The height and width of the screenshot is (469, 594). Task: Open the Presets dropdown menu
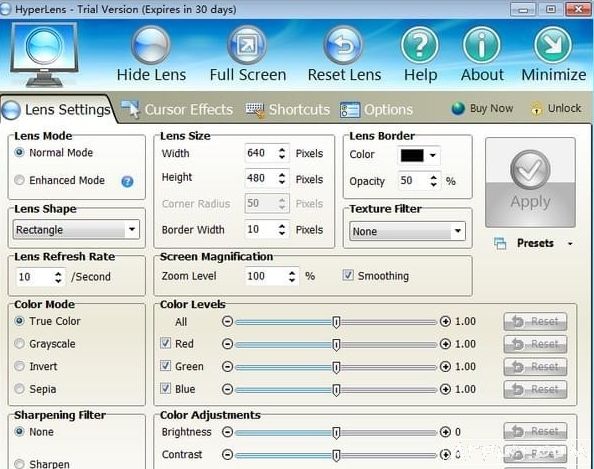[x=535, y=243]
